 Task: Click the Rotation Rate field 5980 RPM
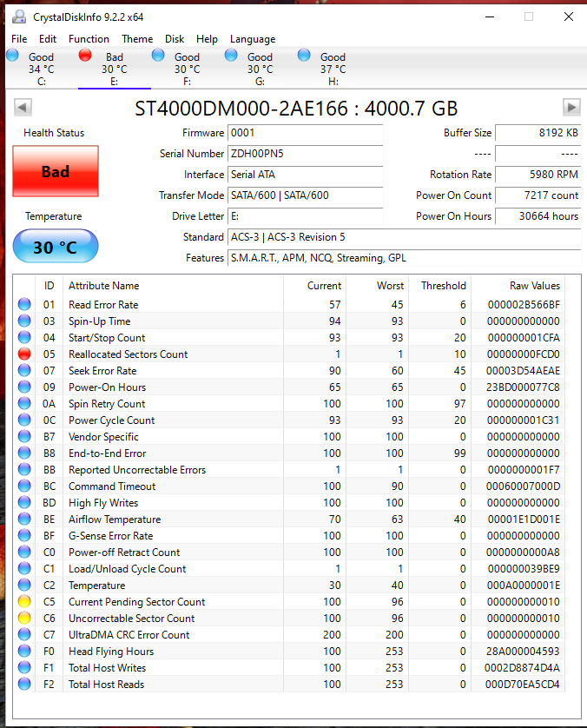tap(538, 175)
